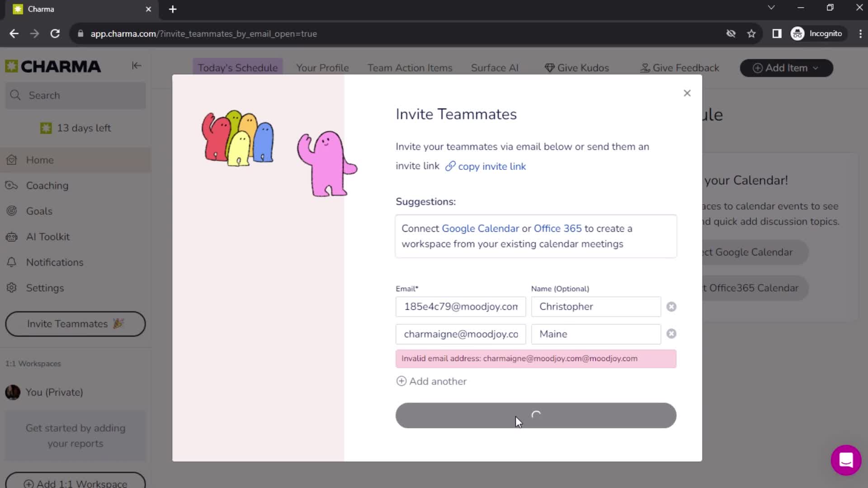Remove the Christopher invite row

point(671,307)
